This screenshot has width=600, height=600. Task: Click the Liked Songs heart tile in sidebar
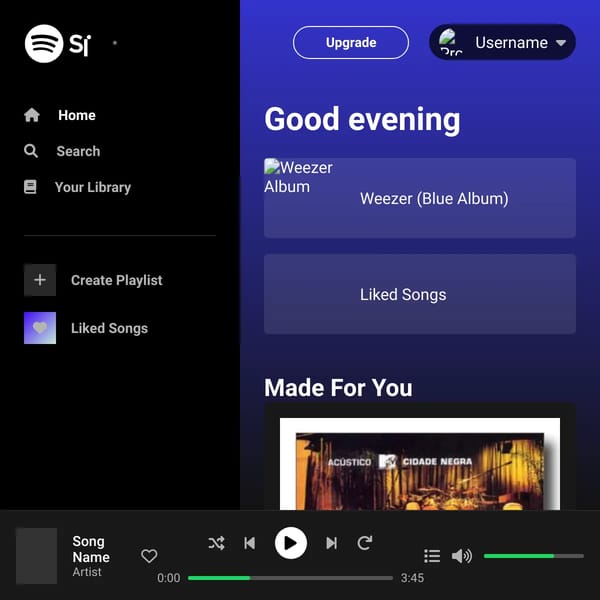[40, 328]
